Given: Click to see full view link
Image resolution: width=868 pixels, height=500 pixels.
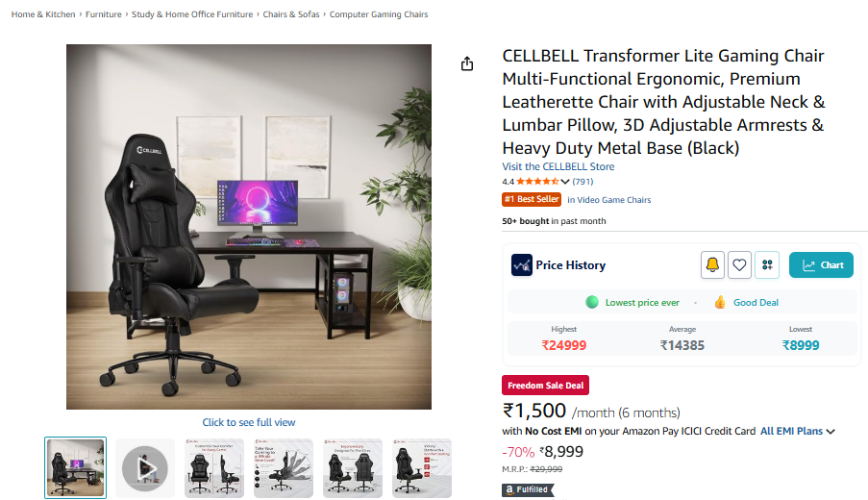Looking at the screenshot, I should click(249, 422).
